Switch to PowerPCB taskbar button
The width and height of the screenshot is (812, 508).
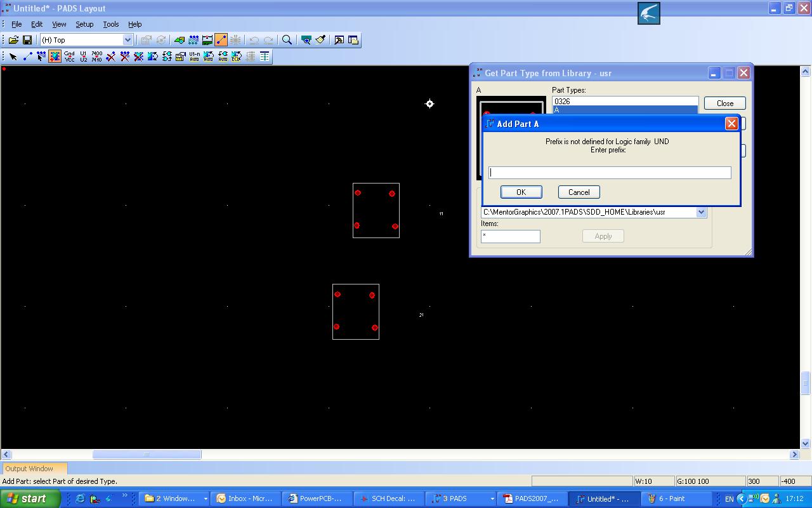click(x=316, y=498)
